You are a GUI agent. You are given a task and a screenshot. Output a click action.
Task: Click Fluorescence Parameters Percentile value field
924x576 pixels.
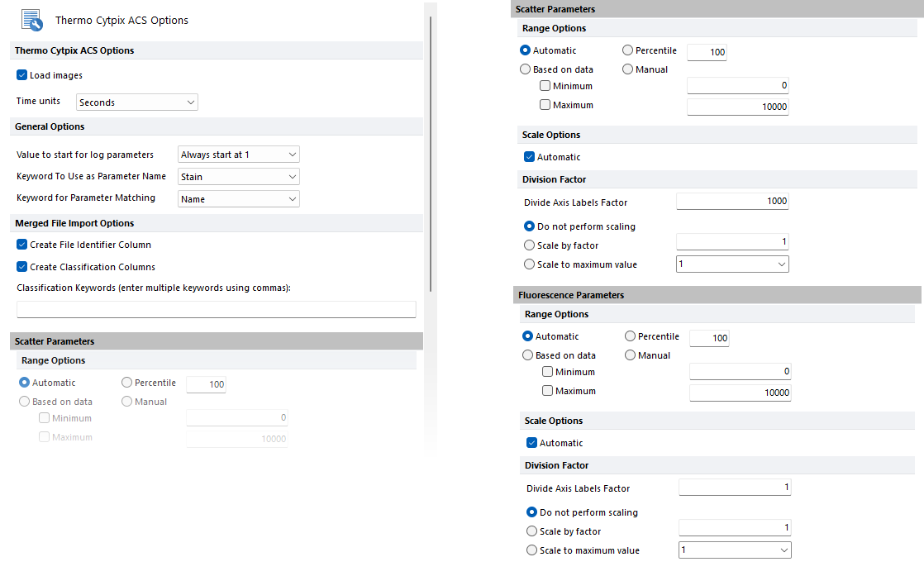709,338
